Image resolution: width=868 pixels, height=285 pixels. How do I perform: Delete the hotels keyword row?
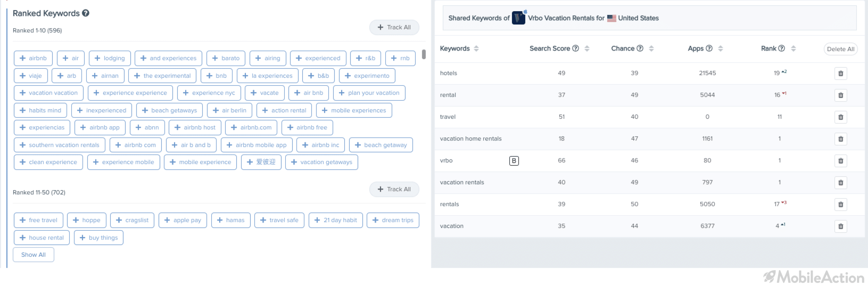(841, 73)
